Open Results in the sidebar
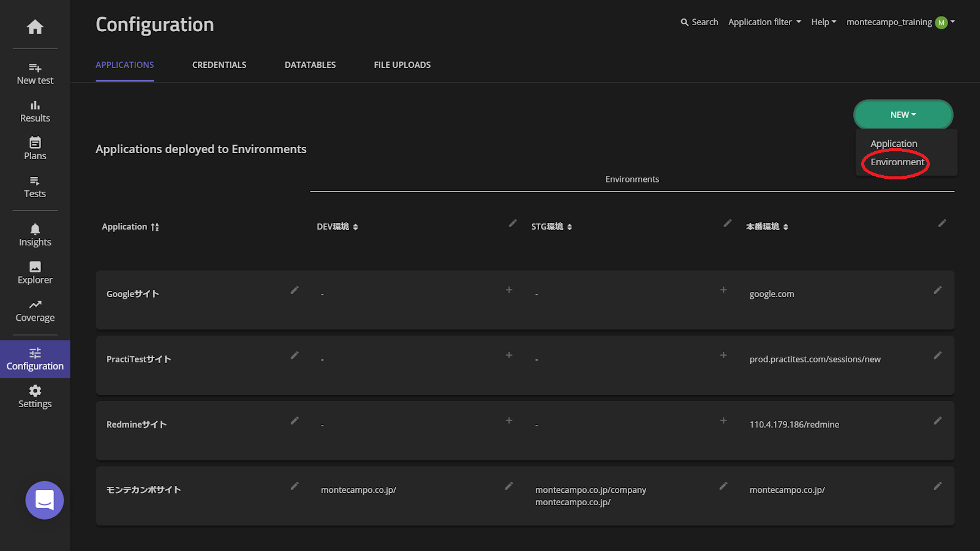Viewport: 980px width, 551px height. (x=35, y=111)
